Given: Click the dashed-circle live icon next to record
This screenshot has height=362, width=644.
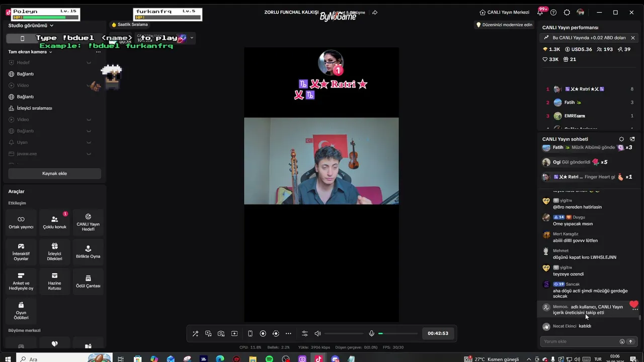Looking at the screenshot, I should coord(276,333).
